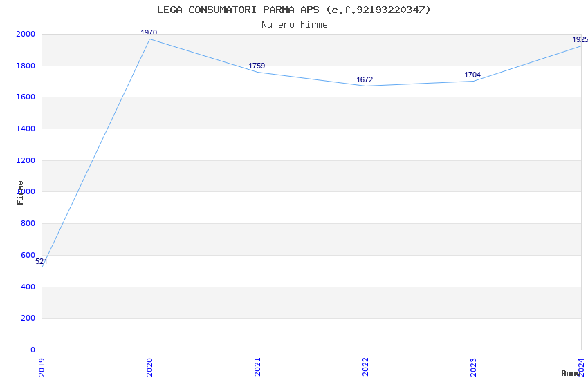The width and height of the screenshot is (588, 380).
Task: Click the 2024 x-axis label
Action: pos(582,368)
